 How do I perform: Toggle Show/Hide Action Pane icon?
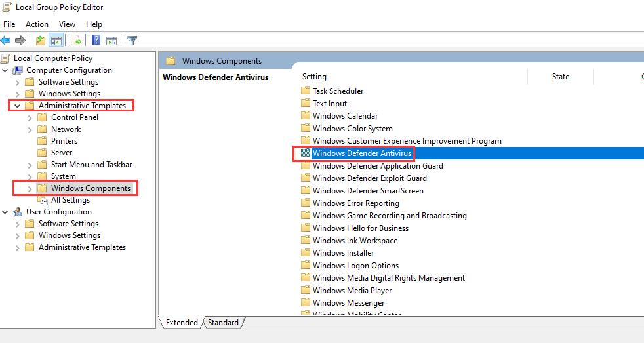click(x=111, y=41)
